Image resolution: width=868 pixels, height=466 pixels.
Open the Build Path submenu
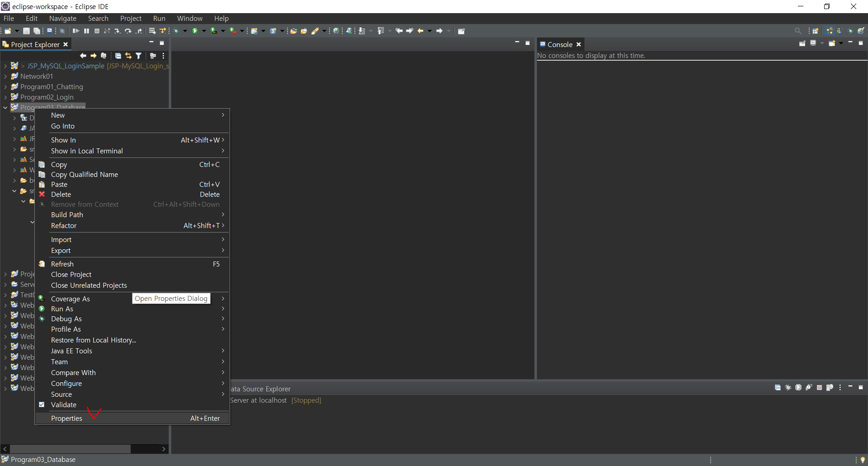pyautogui.click(x=132, y=214)
